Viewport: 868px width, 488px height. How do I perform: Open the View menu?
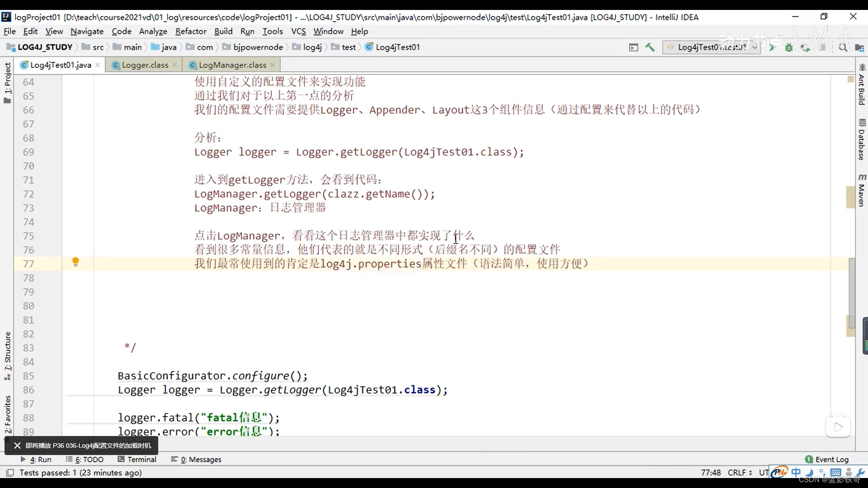pyautogui.click(x=54, y=31)
